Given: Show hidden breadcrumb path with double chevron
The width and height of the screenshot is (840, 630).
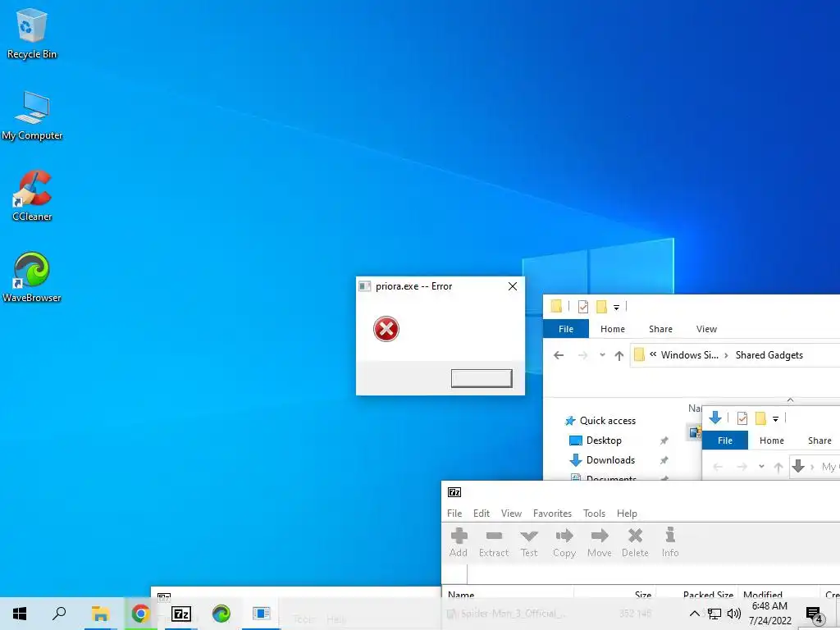Looking at the screenshot, I should click(653, 354).
